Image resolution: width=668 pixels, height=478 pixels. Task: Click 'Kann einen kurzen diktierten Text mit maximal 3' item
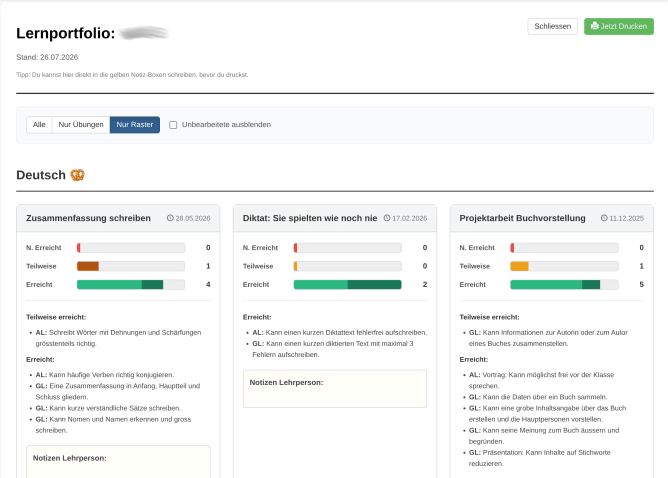pos(333,349)
